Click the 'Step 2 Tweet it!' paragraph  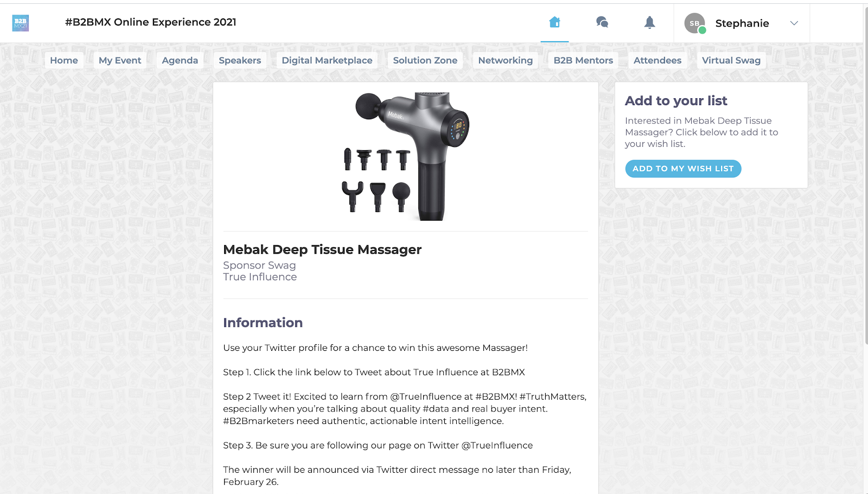(405, 409)
